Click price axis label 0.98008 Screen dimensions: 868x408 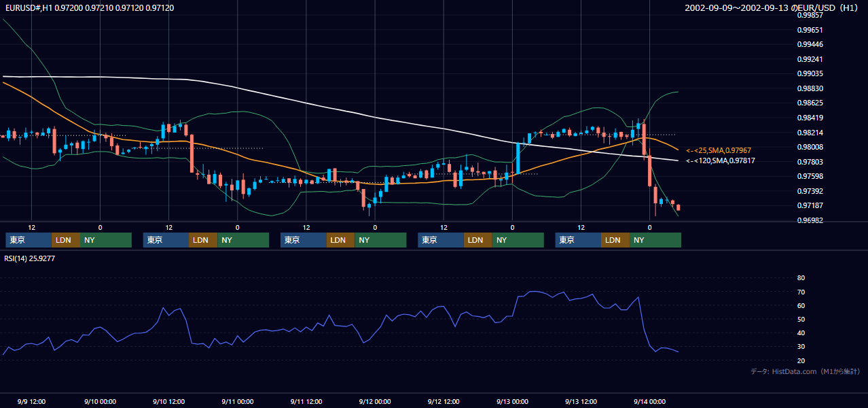(x=810, y=147)
